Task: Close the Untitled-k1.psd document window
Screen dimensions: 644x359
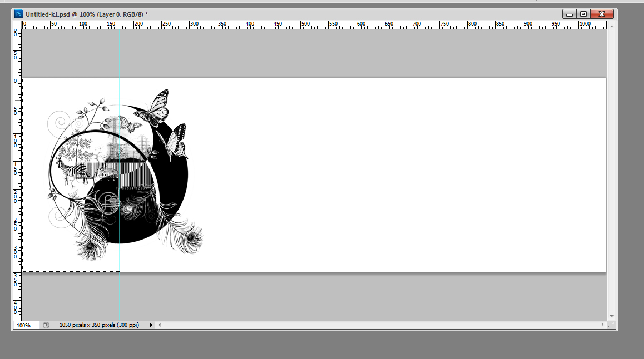Action: pyautogui.click(x=601, y=14)
